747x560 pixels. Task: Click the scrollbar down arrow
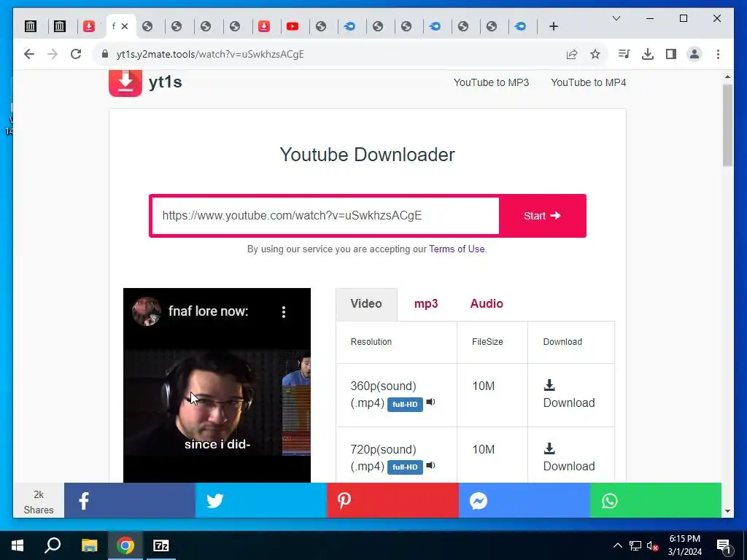click(727, 511)
